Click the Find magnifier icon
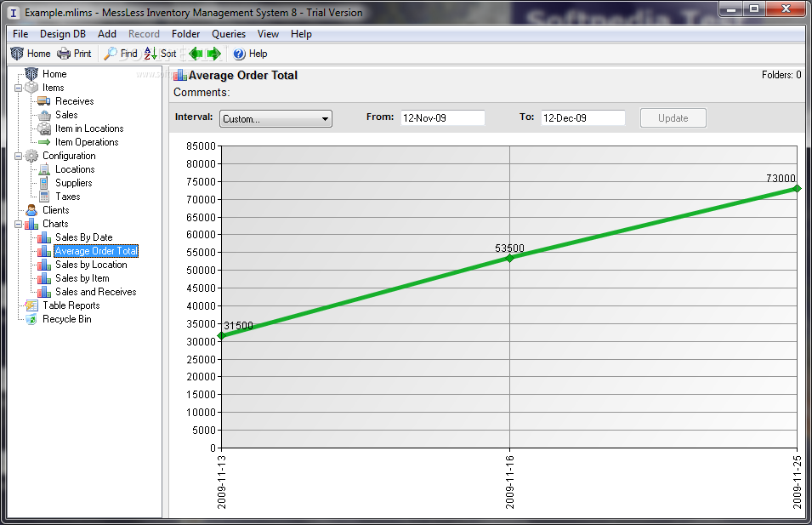This screenshot has height=525, width=812. pyautogui.click(x=111, y=54)
